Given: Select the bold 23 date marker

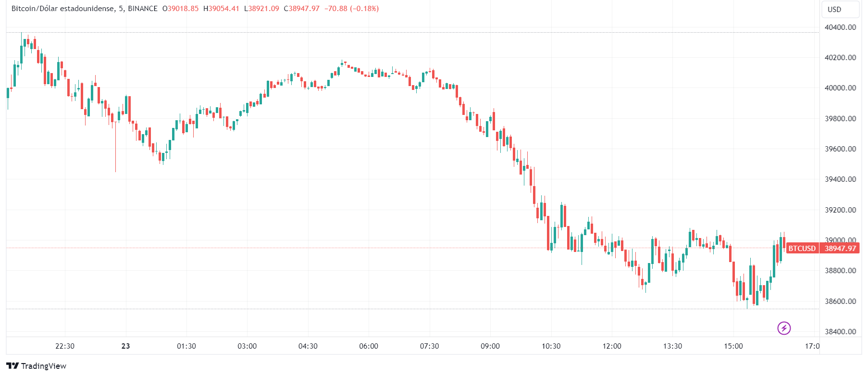Looking at the screenshot, I should 126,346.
